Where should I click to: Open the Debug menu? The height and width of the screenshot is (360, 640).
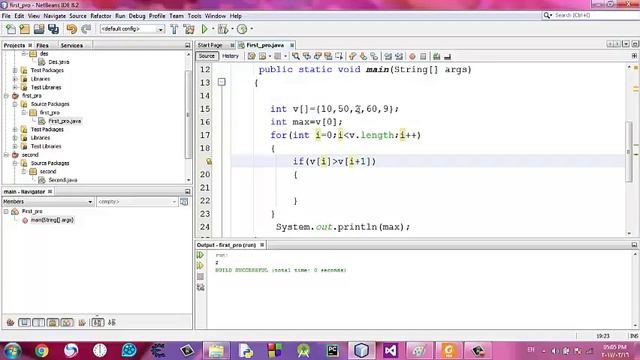pyautogui.click(x=137, y=16)
